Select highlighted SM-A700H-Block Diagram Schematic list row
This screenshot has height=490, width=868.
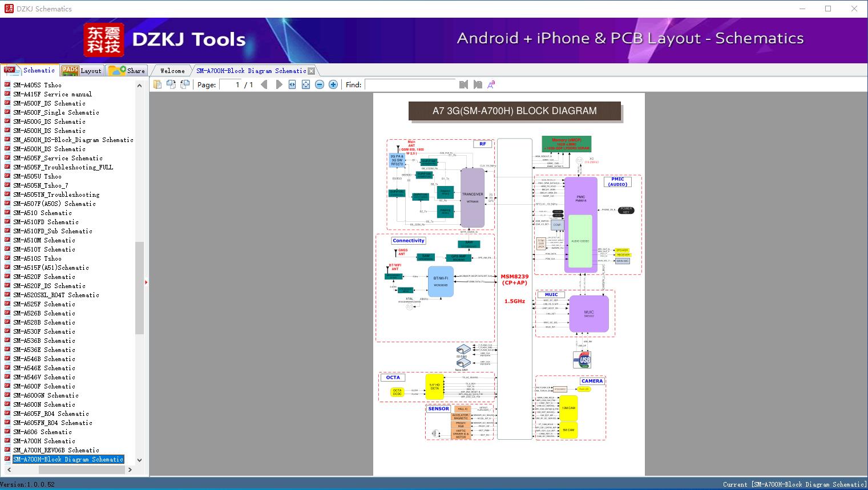pos(68,459)
